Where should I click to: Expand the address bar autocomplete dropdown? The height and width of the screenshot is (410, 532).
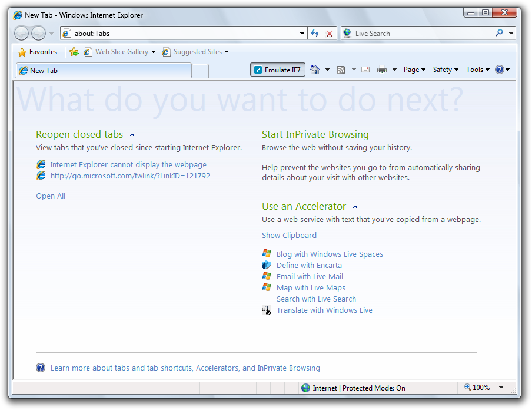(302, 34)
